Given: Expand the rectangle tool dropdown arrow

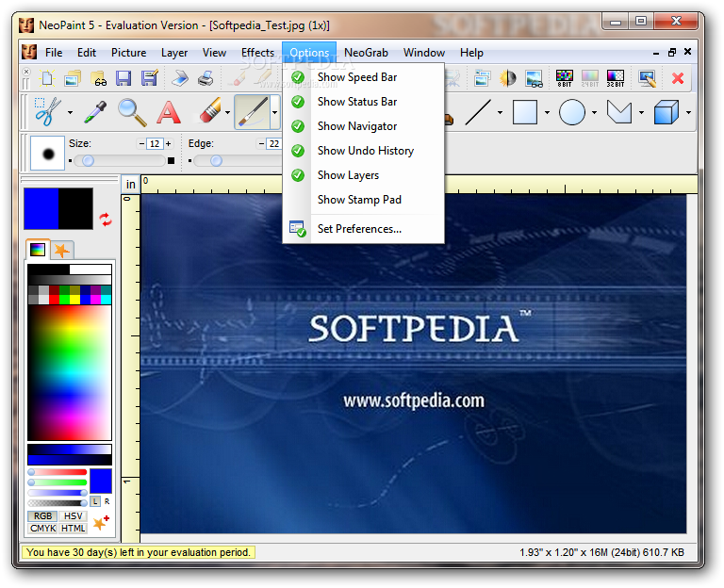Looking at the screenshot, I should click(547, 113).
